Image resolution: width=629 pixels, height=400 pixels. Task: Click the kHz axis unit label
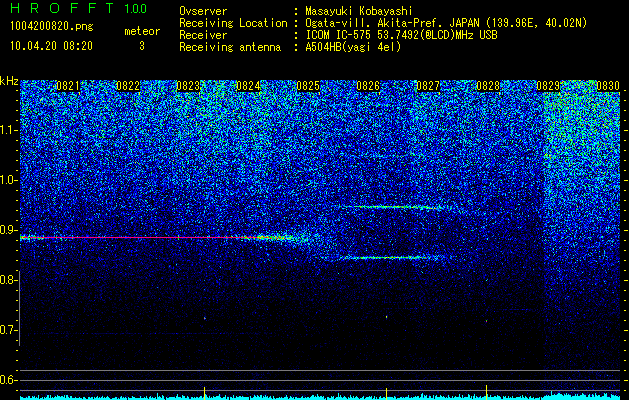pyautogui.click(x=9, y=81)
